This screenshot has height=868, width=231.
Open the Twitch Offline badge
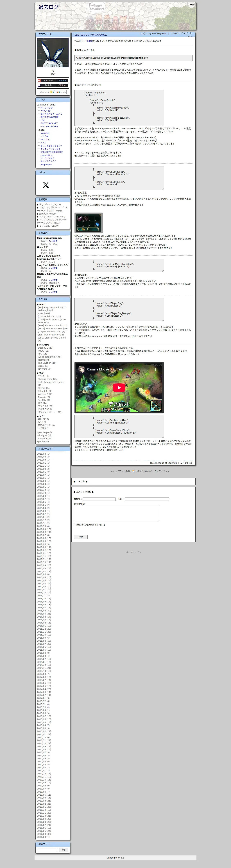click(53, 85)
